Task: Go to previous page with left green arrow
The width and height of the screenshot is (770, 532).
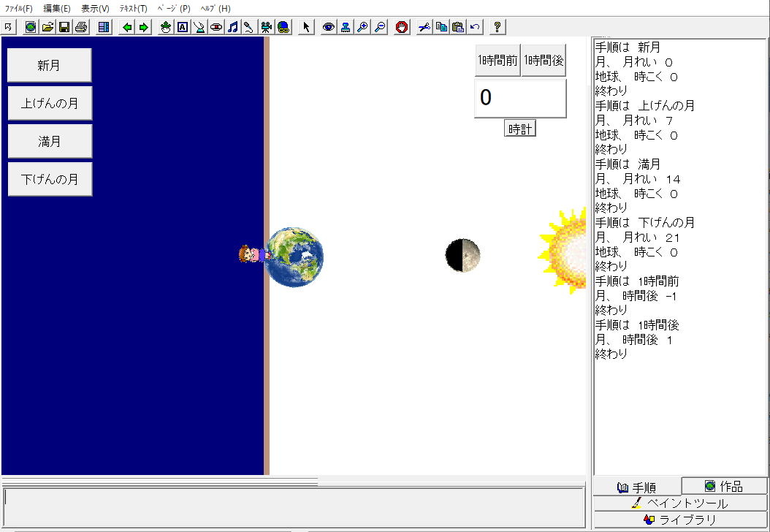Action: [127, 27]
